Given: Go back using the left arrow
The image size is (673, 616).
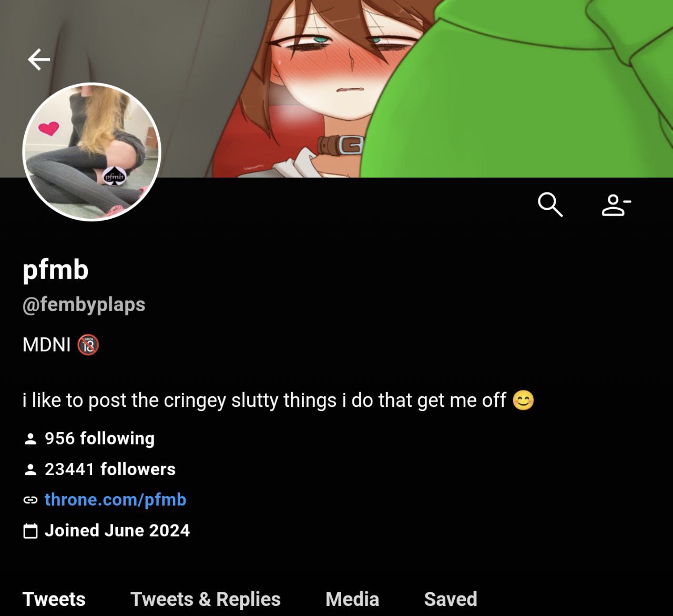Looking at the screenshot, I should [39, 59].
